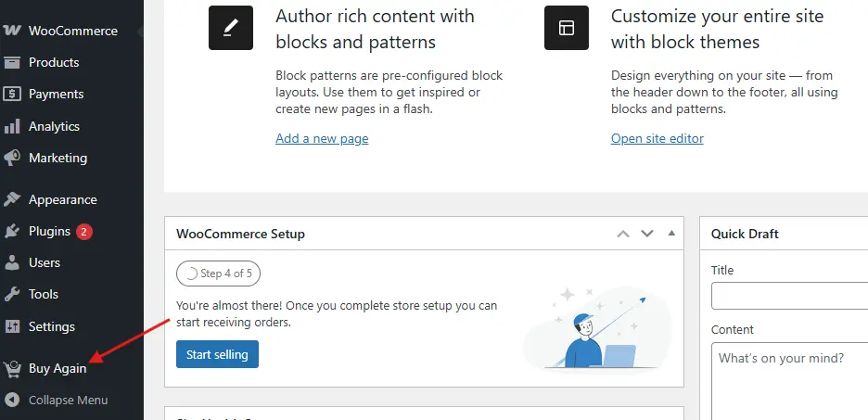Viewport: 868px width, 420px height.
Task: Open the WooCommerce menu
Action: point(72,31)
